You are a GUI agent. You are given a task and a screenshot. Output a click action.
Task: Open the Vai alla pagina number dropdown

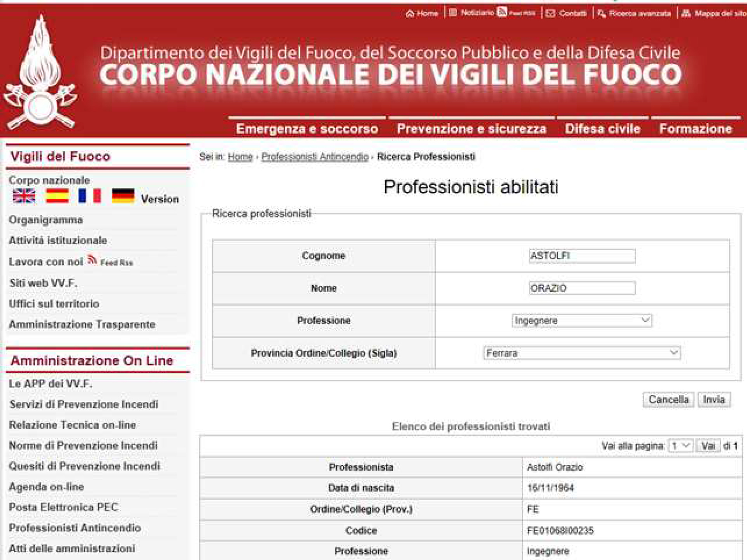point(680,446)
